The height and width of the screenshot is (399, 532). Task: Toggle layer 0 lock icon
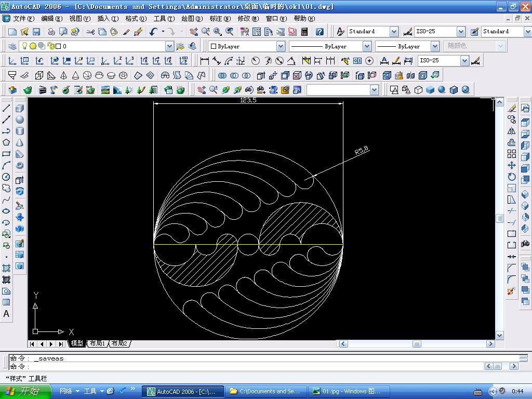[50, 46]
